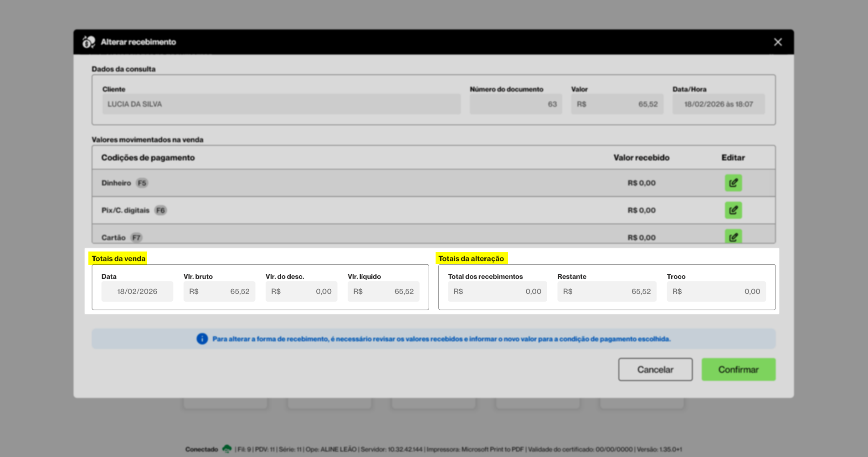Click the Total dos recebimentos field
The width and height of the screenshot is (868, 457).
click(497, 292)
